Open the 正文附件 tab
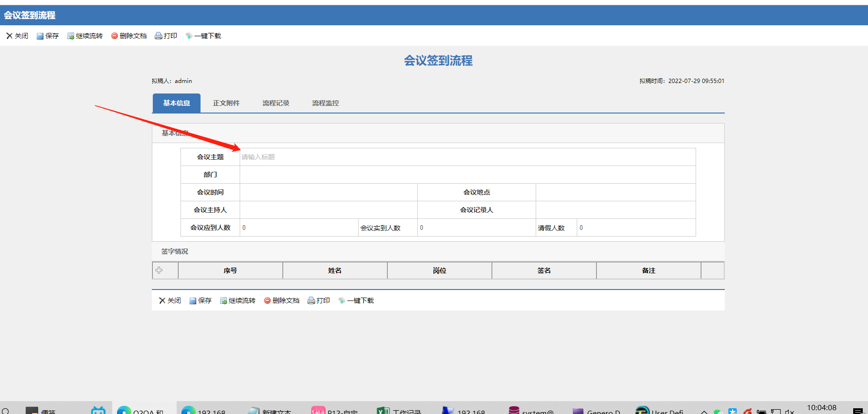Image resolution: width=868 pixels, height=414 pixels. (226, 103)
